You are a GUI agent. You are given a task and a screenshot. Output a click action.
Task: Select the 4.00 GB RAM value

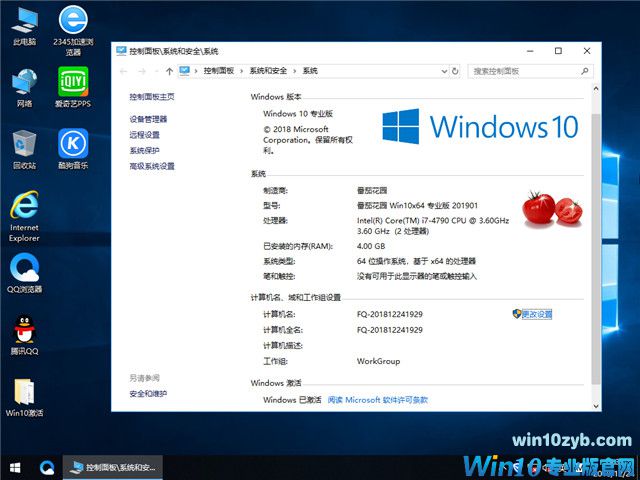[x=371, y=246]
